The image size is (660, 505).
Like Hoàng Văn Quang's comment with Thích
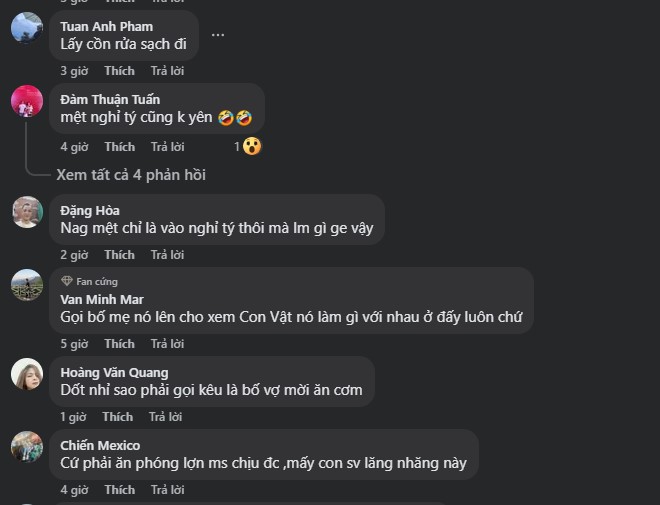(x=117, y=417)
